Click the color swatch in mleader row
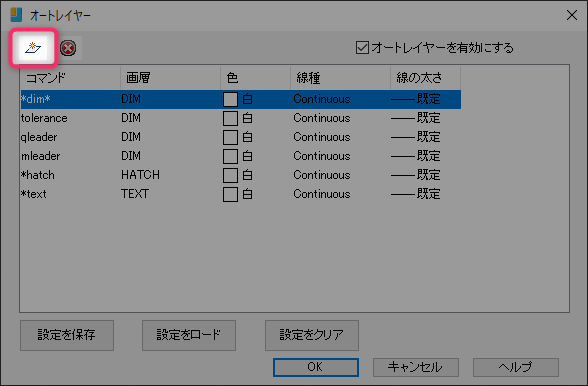The width and height of the screenshot is (588, 386). tap(230, 156)
